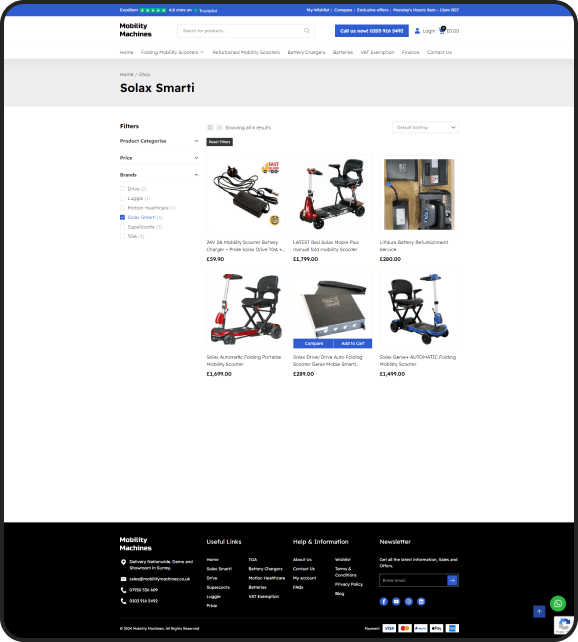Open Batteries menu item
This screenshot has width=578, height=642.
click(x=343, y=52)
